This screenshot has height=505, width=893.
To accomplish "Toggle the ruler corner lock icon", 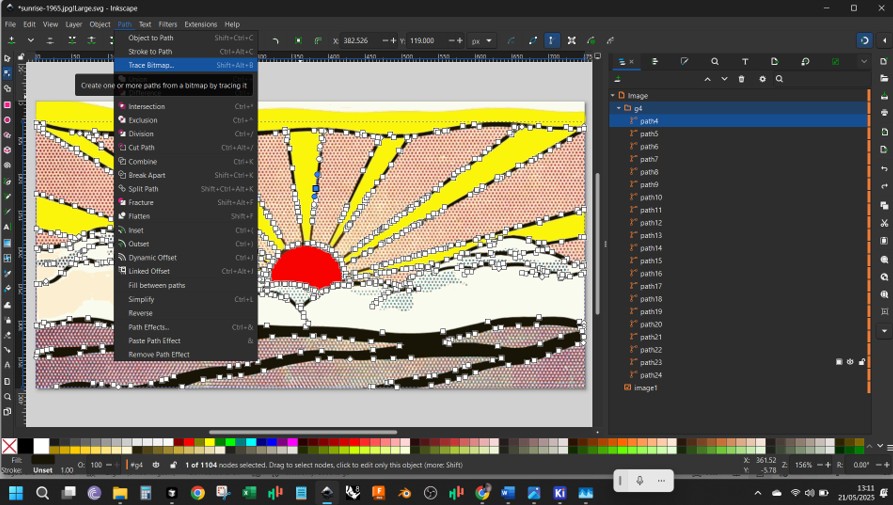I will pyautogui.click(x=21, y=56).
